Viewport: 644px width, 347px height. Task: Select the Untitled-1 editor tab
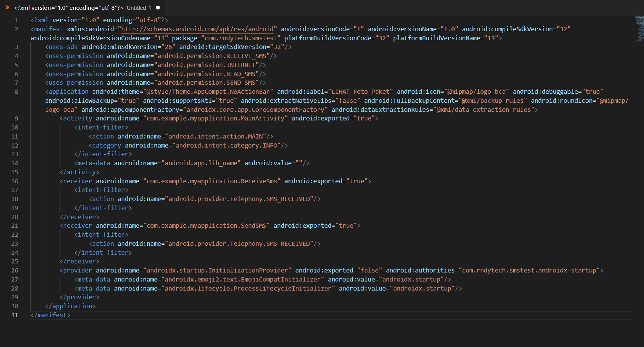pos(83,8)
